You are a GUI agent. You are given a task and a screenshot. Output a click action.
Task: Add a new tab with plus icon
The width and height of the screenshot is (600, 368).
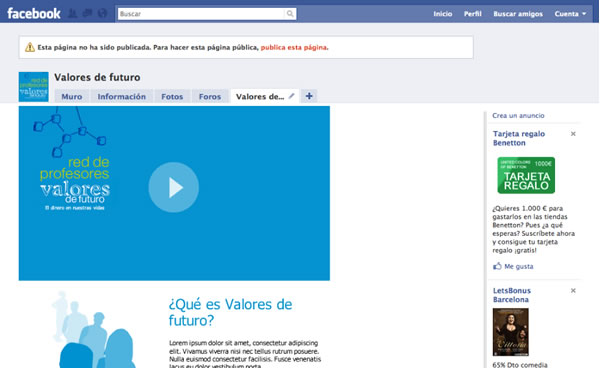click(309, 96)
